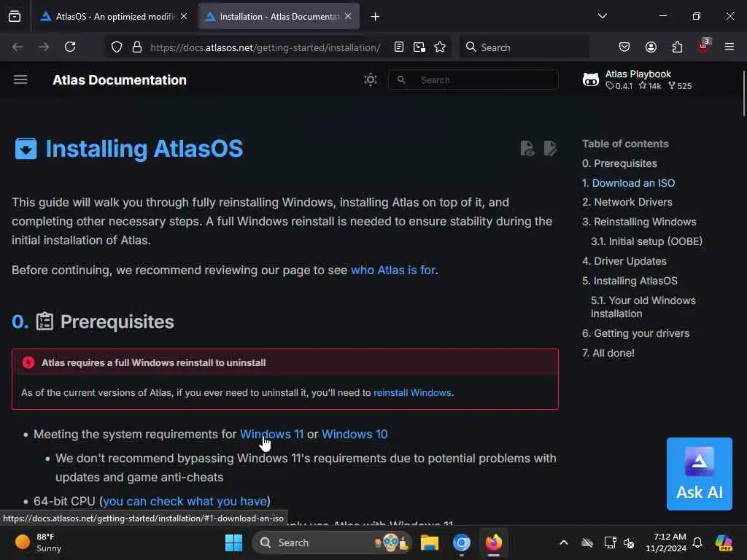View page source icon
The image size is (747, 560).
click(527, 149)
